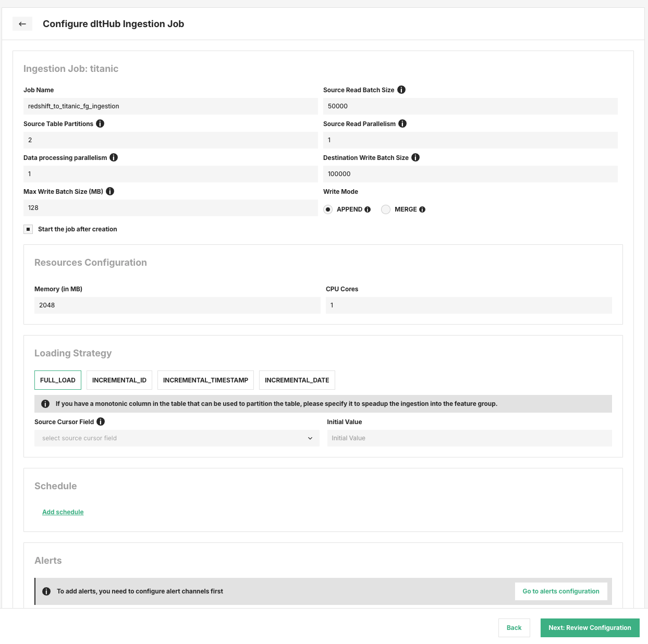The height and width of the screenshot is (644, 648).
Task: Open the Destination Write Batch Size info icon
Action: (415, 157)
